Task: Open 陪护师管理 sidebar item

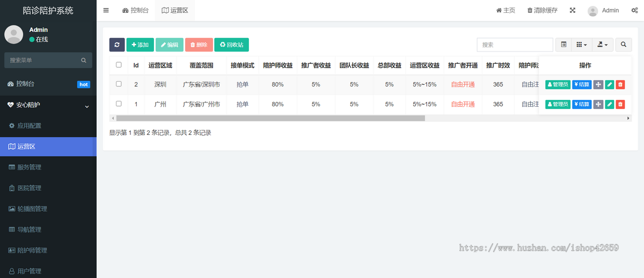Action: 48,250
